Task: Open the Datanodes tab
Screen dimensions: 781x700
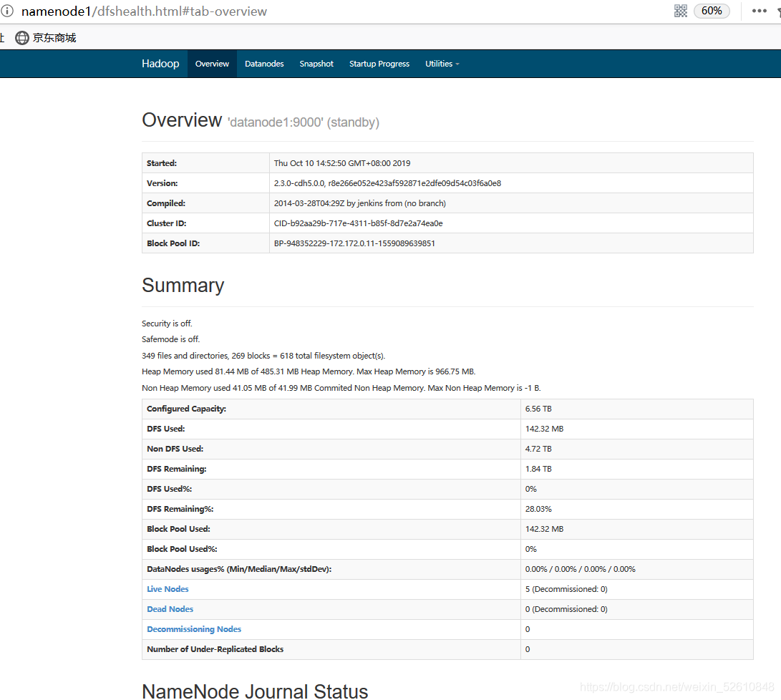Action: (264, 64)
